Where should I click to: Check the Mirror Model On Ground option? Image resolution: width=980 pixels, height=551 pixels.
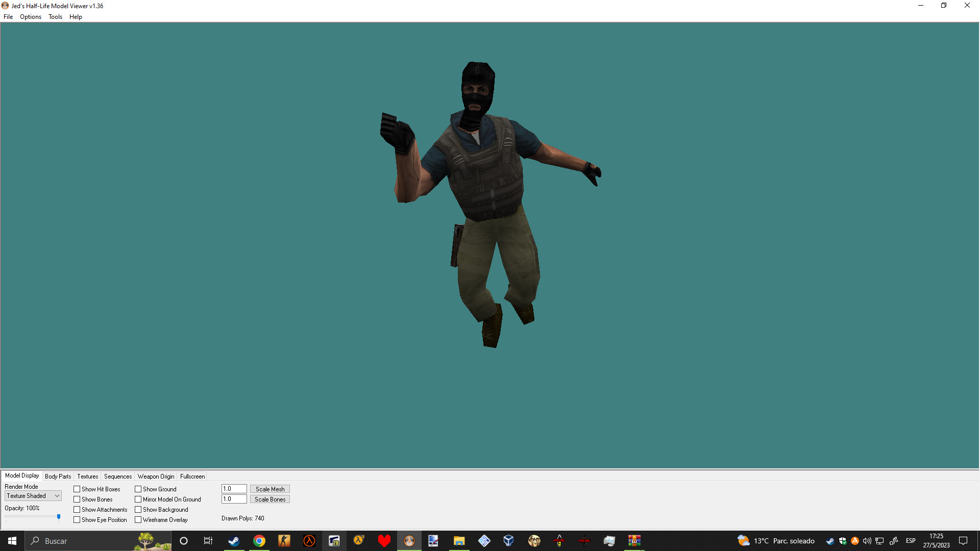(138, 499)
